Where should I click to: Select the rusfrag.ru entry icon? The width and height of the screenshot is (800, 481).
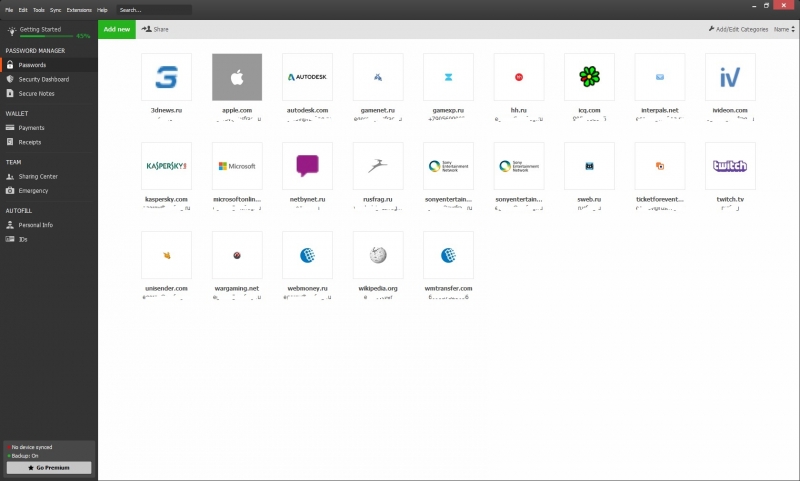(x=378, y=166)
